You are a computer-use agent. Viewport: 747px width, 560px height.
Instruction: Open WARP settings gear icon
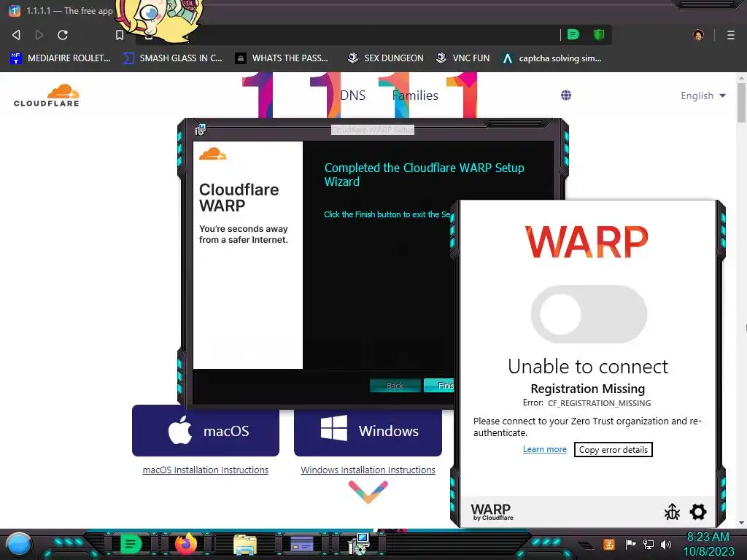tap(698, 512)
